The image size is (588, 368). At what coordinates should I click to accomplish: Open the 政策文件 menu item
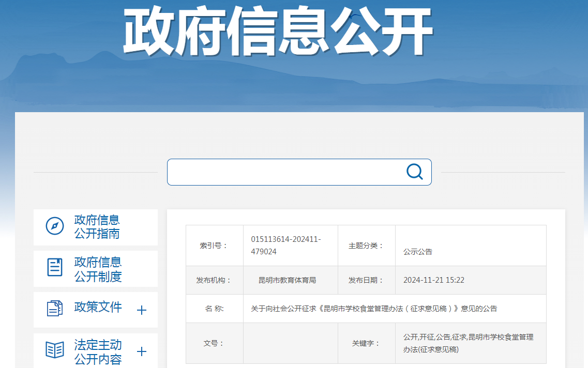[x=96, y=310]
